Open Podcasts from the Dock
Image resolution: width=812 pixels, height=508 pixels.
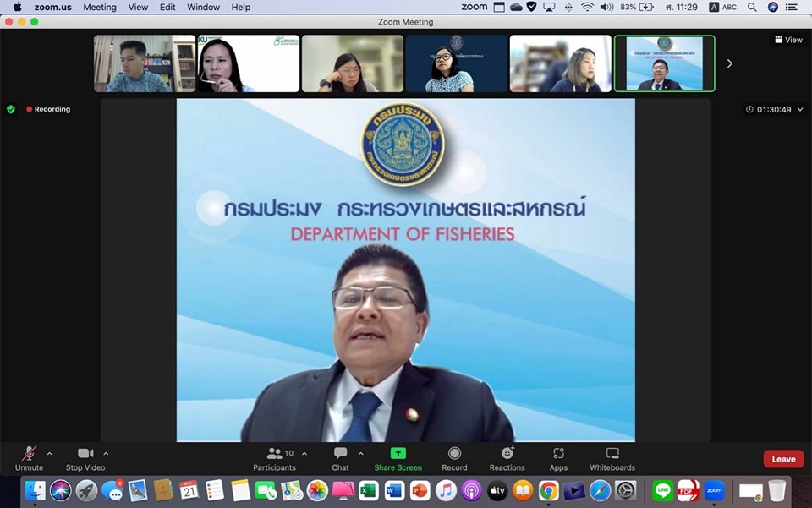pyautogui.click(x=471, y=490)
